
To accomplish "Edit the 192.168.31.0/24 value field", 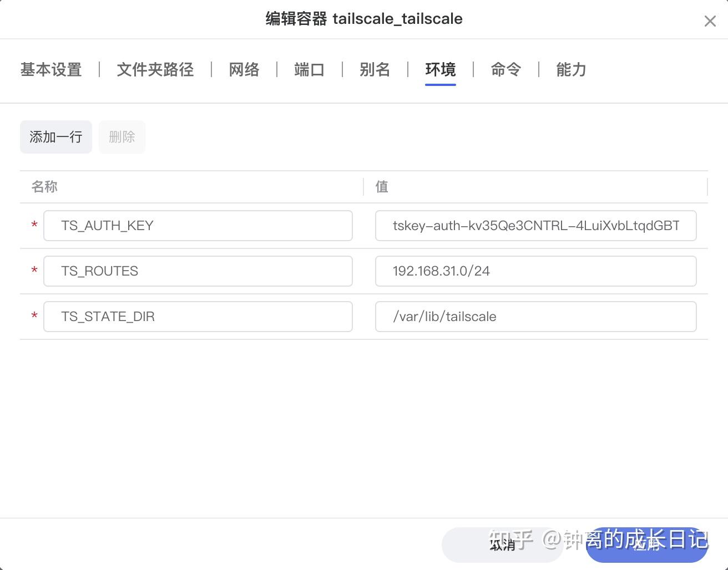I will pos(535,271).
